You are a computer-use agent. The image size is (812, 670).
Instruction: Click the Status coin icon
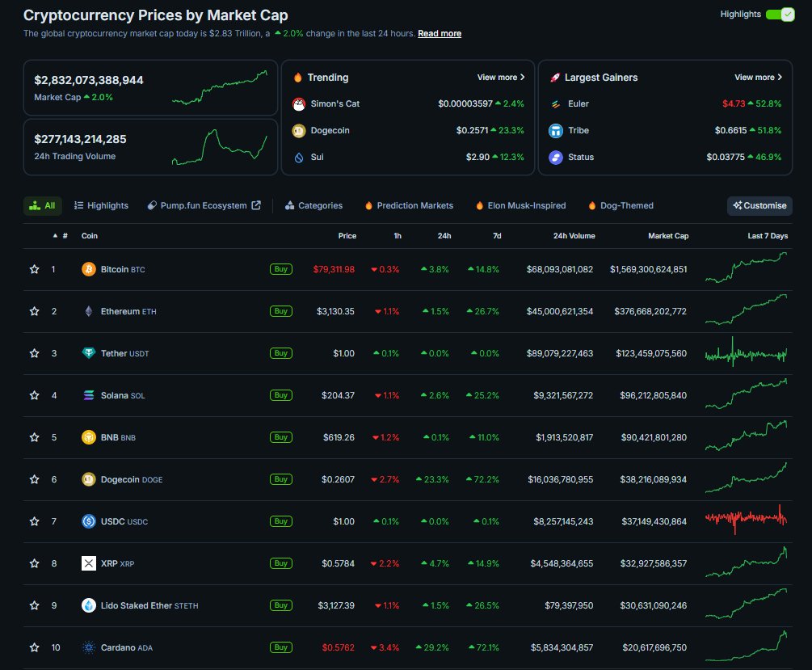tap(556, 157)
